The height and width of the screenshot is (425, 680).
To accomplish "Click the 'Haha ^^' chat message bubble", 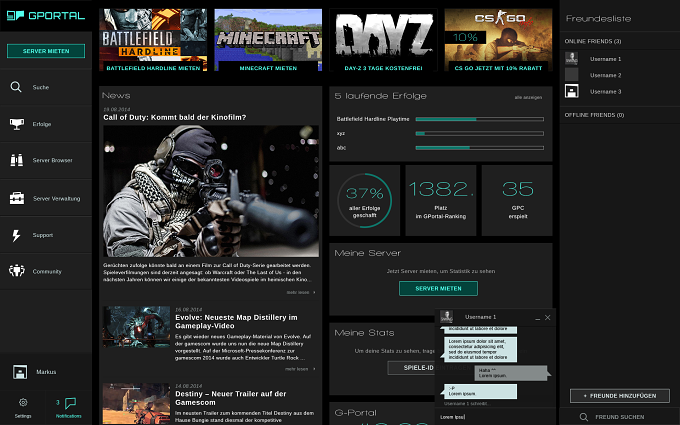I will tap(512, 373).
